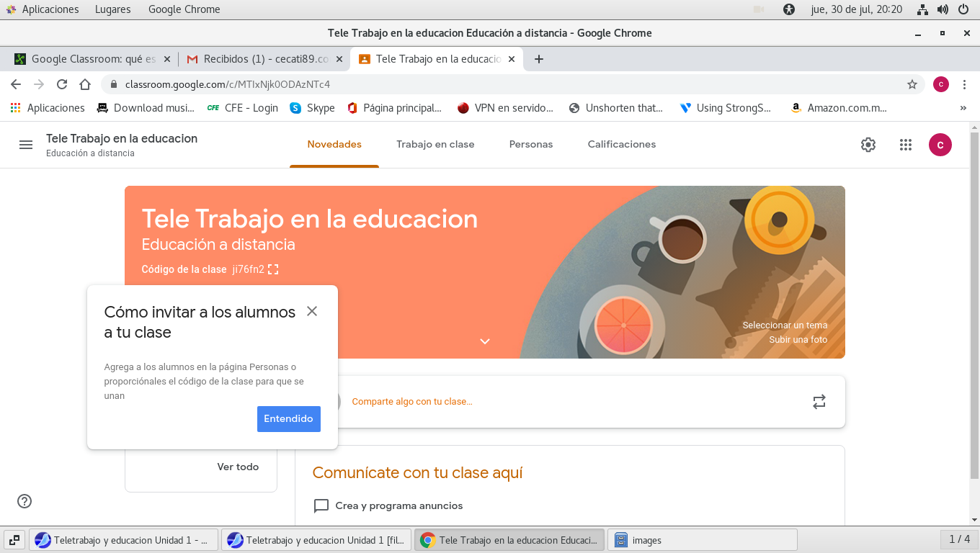
Task: Go to Chrome home page icon
Action: pyautogui.click(x=85, y=84)
